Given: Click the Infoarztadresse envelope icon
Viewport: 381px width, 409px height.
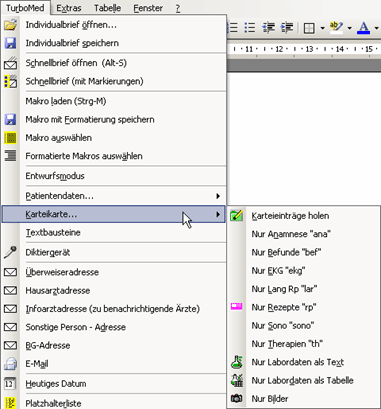Looking at the screenshot, I should click(x=11, y=309).
